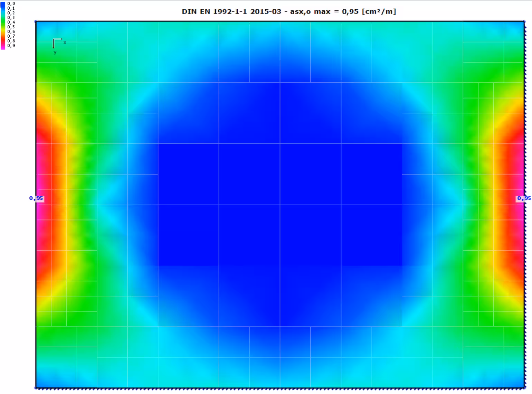Pick the dark blue top of color scale

(x=3, y=4)
